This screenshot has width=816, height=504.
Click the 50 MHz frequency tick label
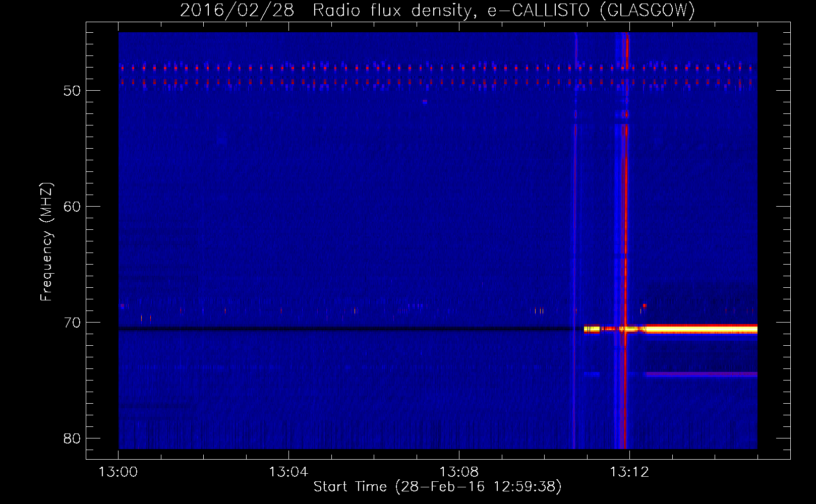point(72,91)
